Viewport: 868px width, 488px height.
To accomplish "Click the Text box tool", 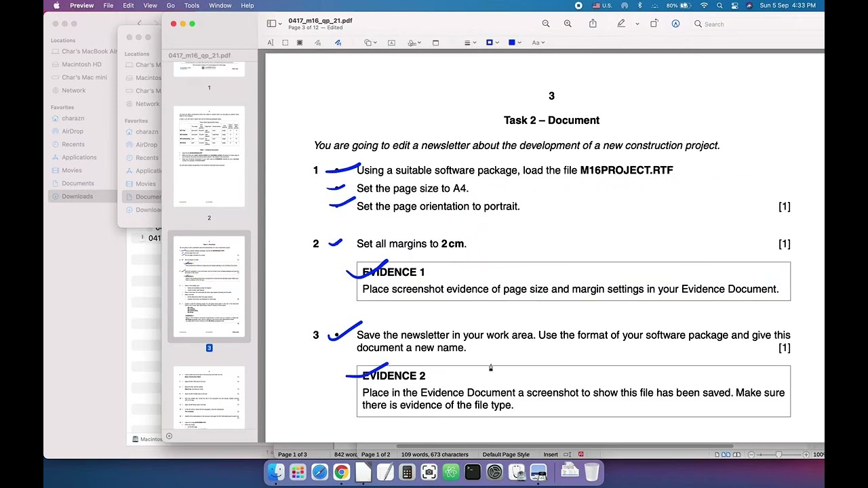I will [391, 43].
